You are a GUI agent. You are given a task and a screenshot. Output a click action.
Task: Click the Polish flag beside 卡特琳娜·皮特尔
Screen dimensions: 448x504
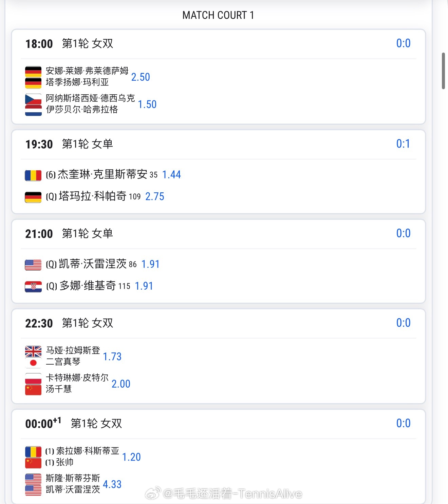33,379
